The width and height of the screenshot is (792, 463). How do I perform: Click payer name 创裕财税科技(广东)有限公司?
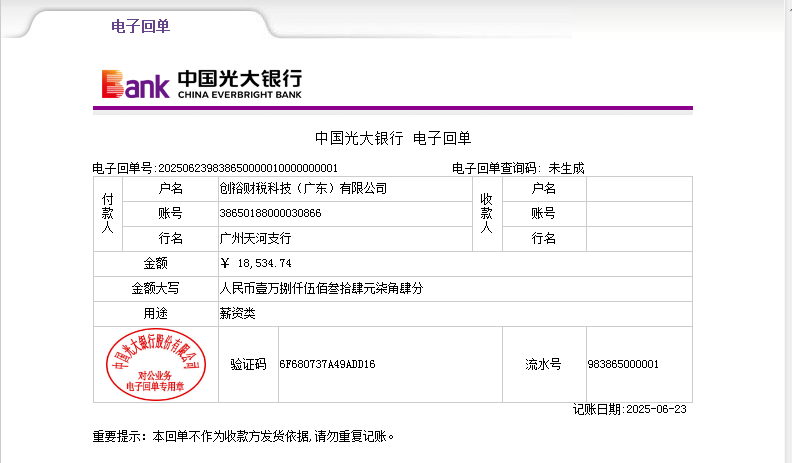click(303, 188)
